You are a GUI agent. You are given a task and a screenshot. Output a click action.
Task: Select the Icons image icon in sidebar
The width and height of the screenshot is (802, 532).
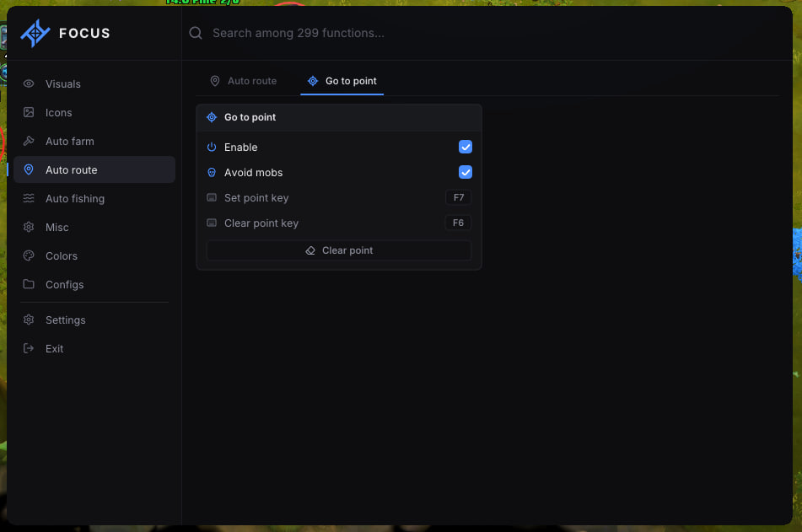29,112
